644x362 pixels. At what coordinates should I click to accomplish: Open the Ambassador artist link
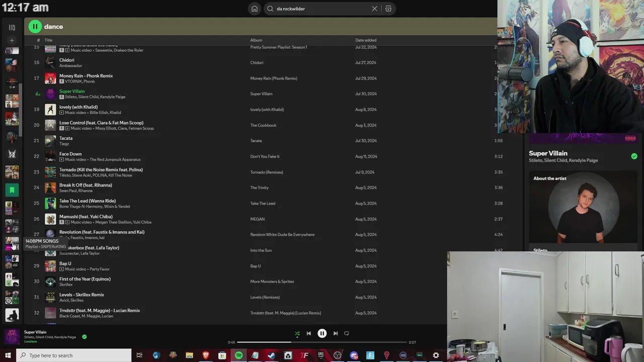coord(70,66)
